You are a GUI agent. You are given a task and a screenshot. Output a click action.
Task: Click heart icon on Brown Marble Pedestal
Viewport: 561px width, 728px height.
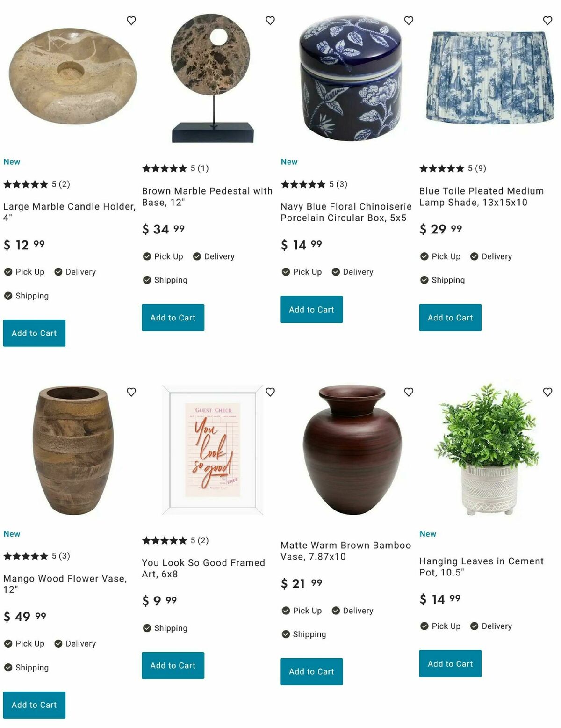point(270,21)
